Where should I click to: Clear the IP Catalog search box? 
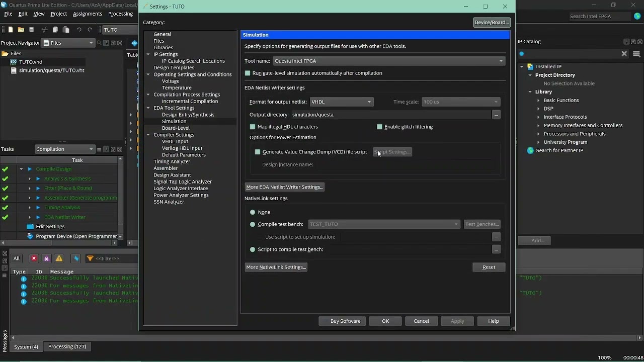[624, 54]
